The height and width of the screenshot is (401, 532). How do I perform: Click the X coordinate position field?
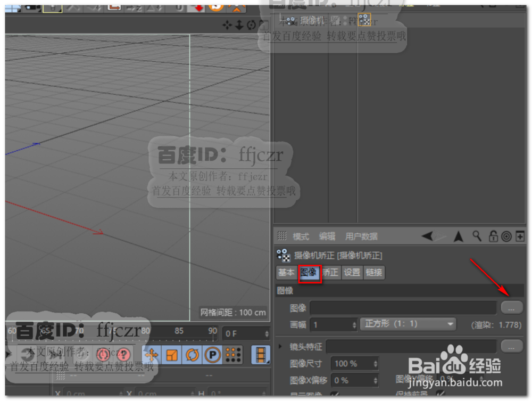[x=93, y=393]
